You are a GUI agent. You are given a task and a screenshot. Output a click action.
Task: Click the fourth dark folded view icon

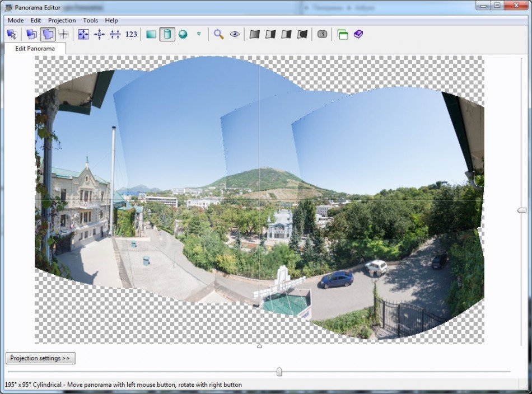click(x=302, y=34)
